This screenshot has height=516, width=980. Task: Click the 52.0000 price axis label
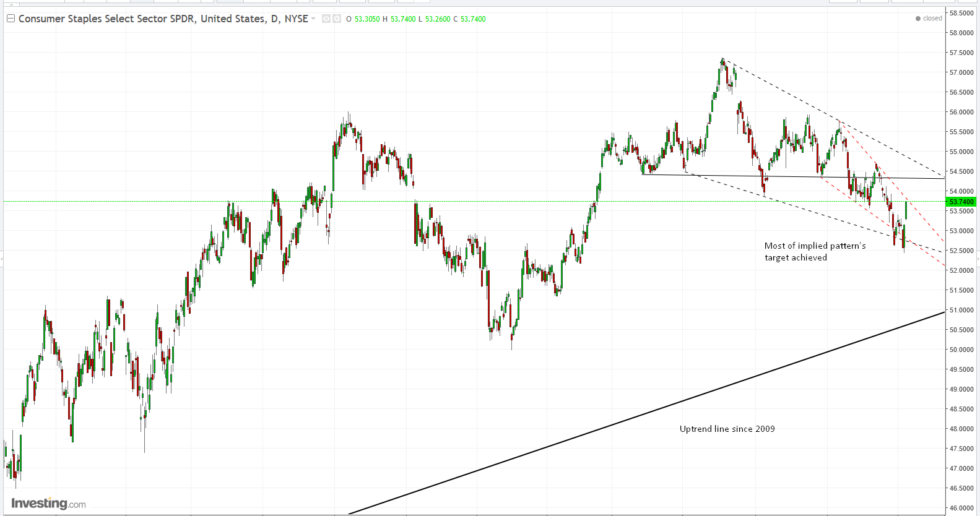(x=961, y=270)
